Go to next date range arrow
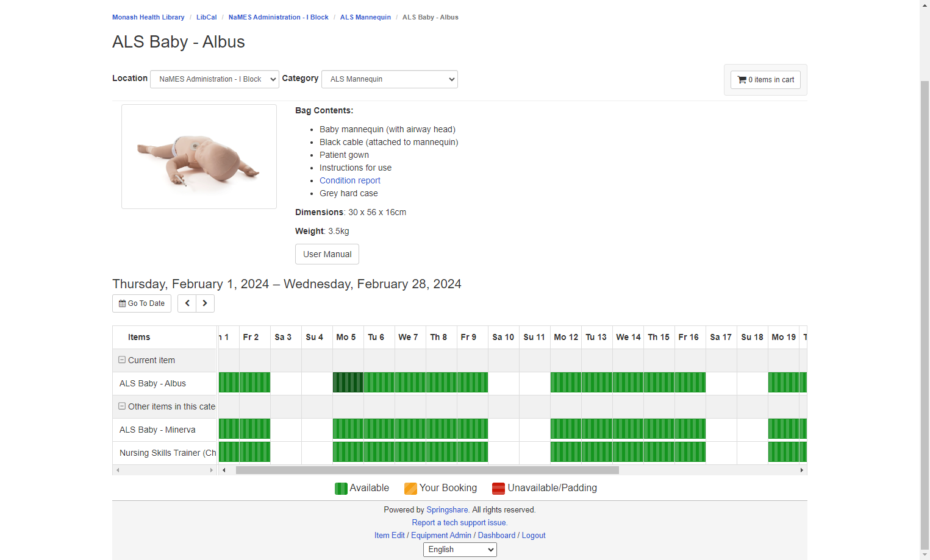 205,303
